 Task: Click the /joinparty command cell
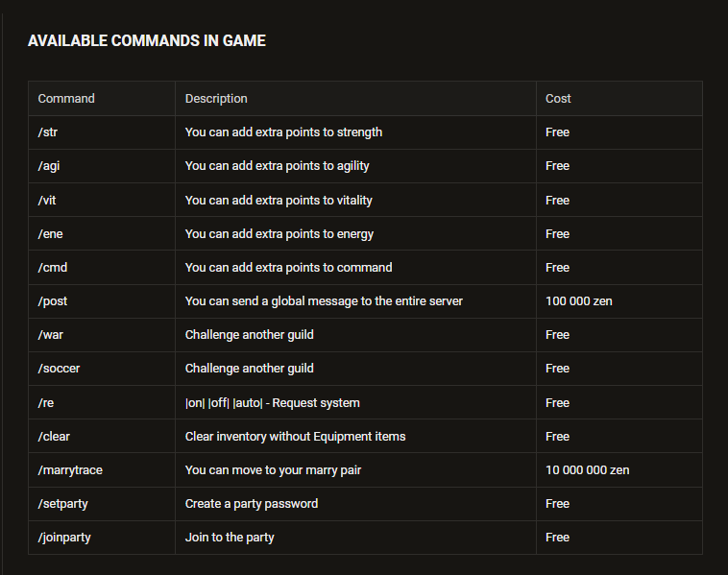(102, 538)
